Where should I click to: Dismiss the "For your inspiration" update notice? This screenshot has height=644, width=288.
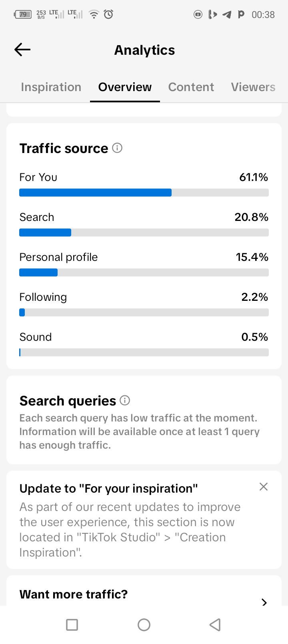(263, 487)
